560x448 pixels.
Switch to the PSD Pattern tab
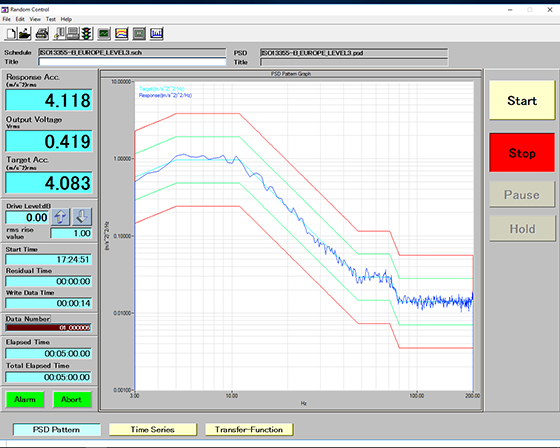click(x=56, y=429)
